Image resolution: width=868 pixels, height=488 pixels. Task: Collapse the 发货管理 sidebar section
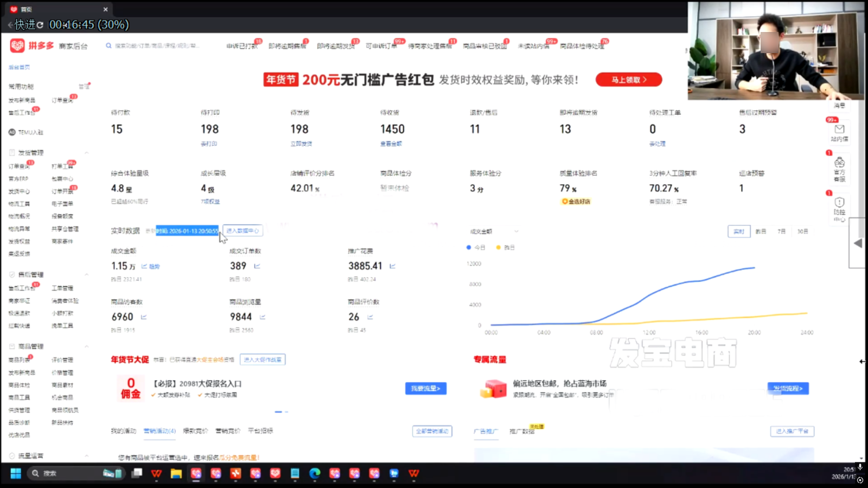[87, 153]
